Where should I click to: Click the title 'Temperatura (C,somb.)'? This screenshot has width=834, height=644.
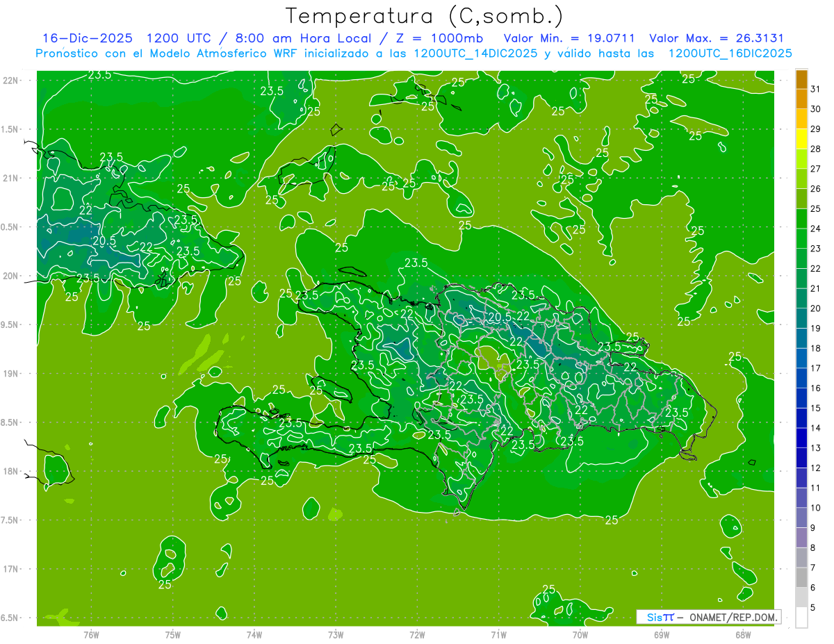point(423,15)
